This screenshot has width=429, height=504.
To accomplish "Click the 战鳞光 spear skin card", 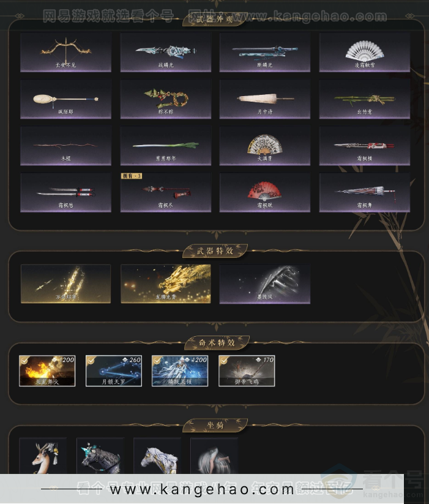I will [x=166, y=52].
